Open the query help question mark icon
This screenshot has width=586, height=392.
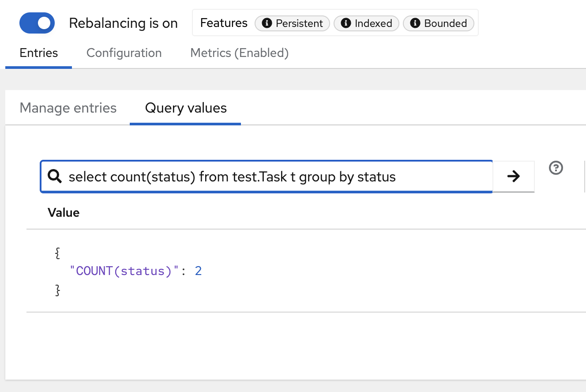pyautogui.click(x=556, y=168)
